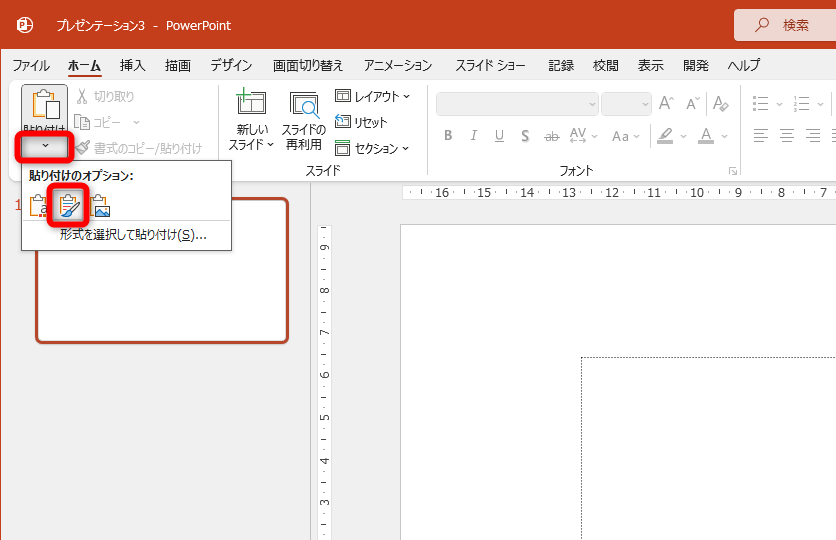Click the コピー copy button
Screen dimensions: 836x540
[x=99, y=123]
